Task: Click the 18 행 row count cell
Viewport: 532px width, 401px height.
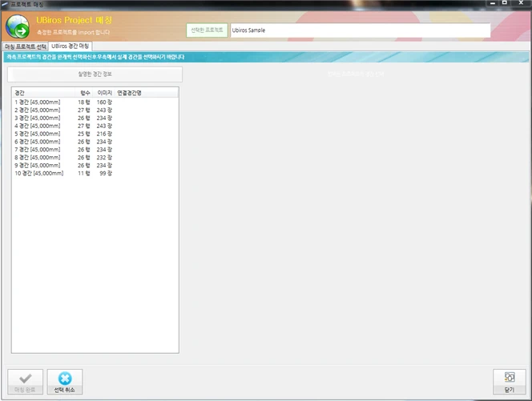Action: 84,102
